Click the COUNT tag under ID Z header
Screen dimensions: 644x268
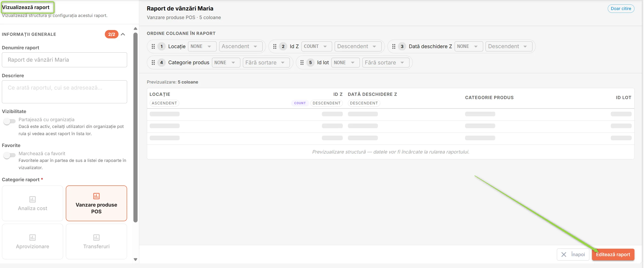[x=300, y=103]
